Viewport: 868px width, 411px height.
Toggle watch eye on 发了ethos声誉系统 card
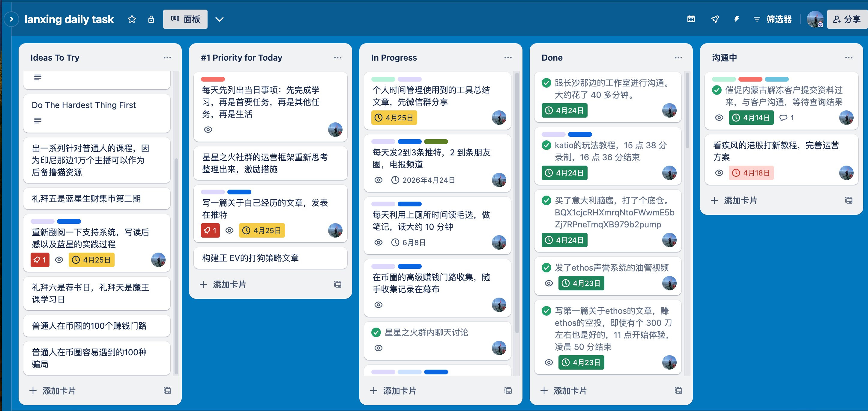tap(549, 283)
